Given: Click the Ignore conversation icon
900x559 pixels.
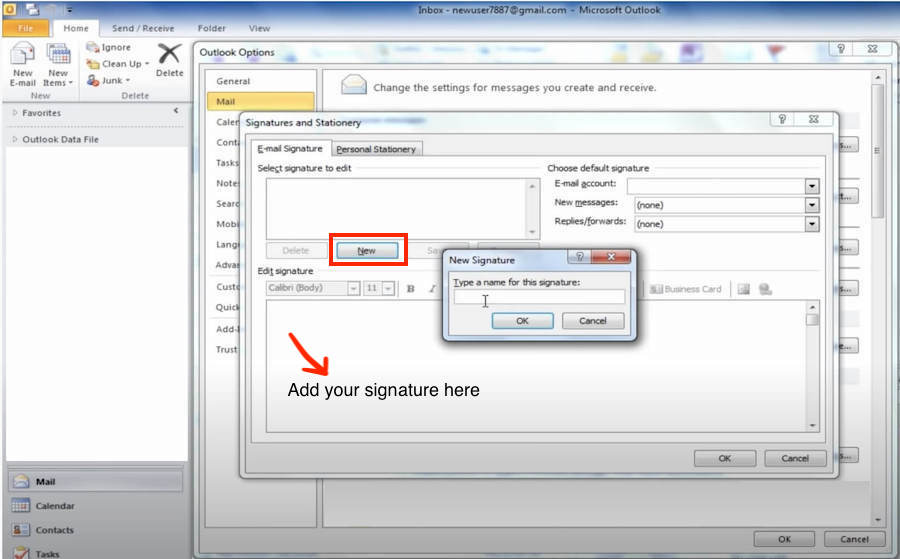Looking at the screenshot, I should [92, 47].
